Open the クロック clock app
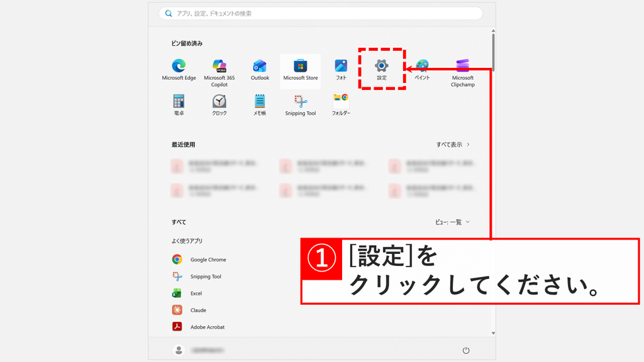 point(219,105)
